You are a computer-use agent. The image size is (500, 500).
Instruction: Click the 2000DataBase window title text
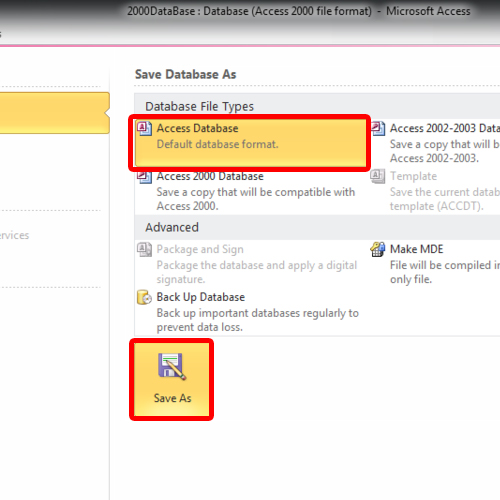click(x=299, y=11)
